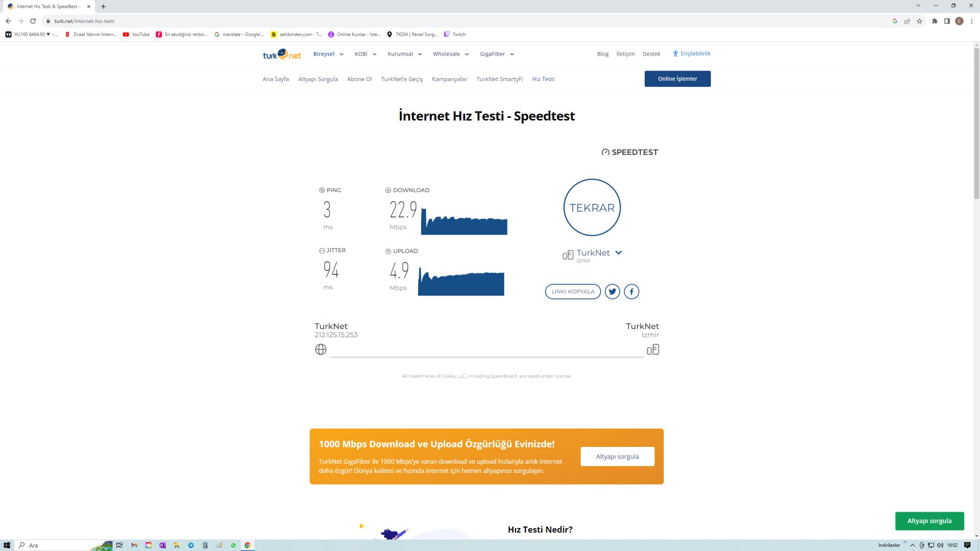Click the Twitter share icon
980x551 pixels.
click(x=612, y=292)
